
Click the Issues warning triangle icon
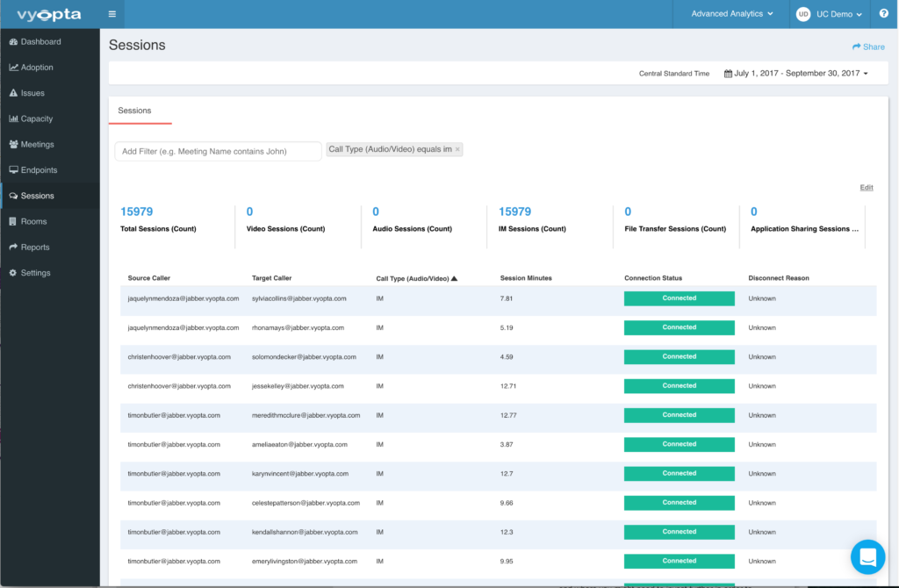tap(13, 93)
